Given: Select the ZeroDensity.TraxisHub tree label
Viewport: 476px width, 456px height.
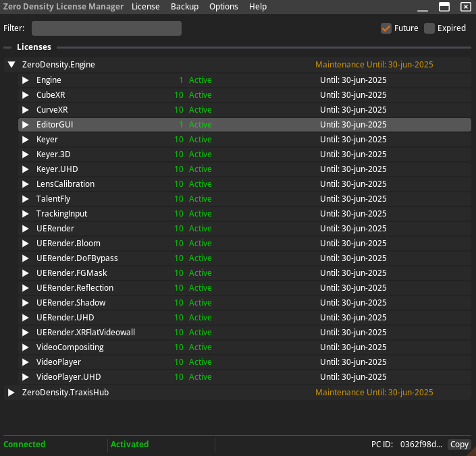Looking at the screenshot, I should click(x=65, y=393).
